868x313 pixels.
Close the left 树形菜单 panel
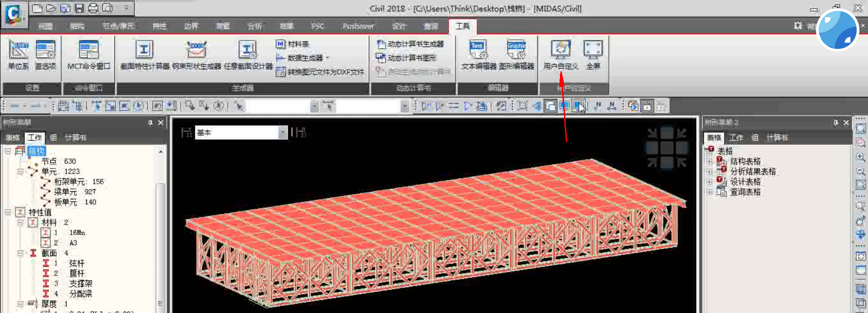pyautogui.click(x=161, y=122)
